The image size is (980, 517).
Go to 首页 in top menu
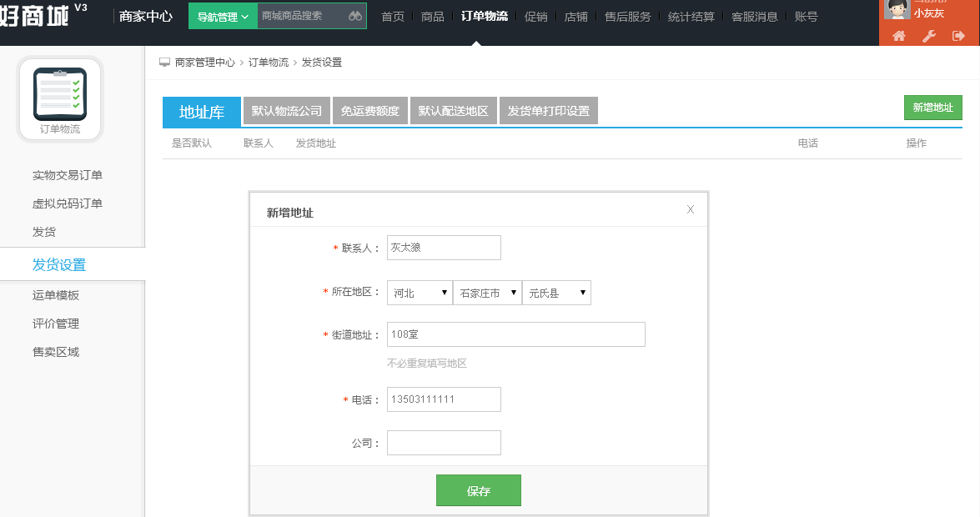tap(393, 16)
